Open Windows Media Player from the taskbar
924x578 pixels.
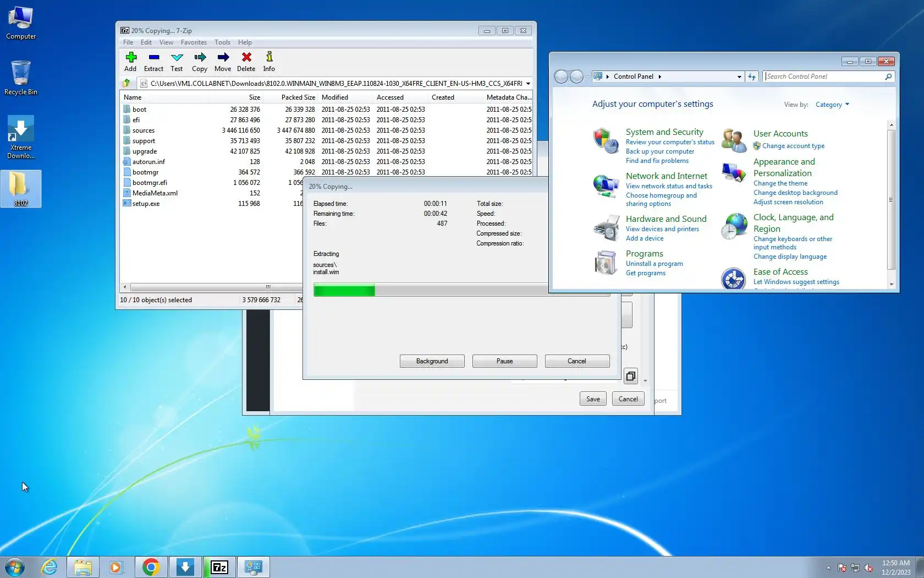tap(116, 567)
